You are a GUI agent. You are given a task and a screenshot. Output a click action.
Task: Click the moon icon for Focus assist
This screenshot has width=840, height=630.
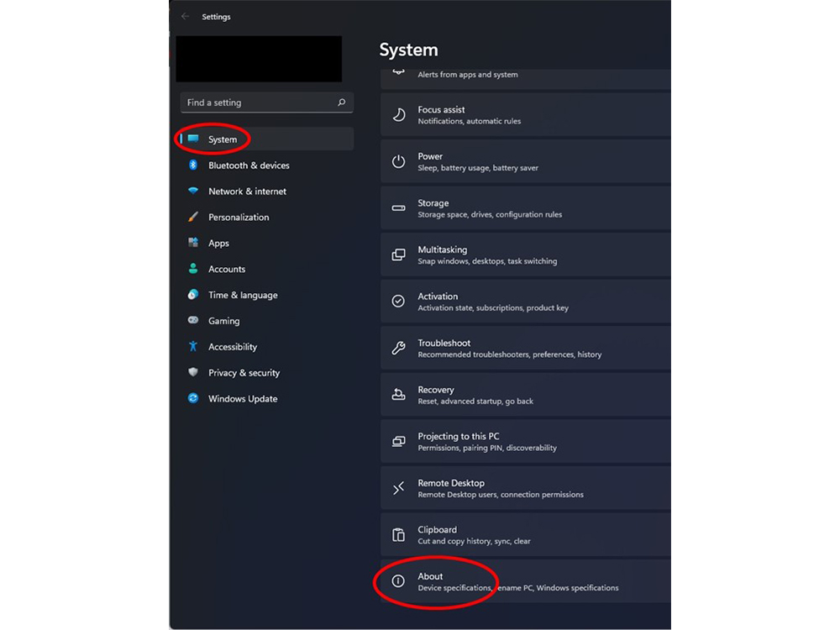398,114
